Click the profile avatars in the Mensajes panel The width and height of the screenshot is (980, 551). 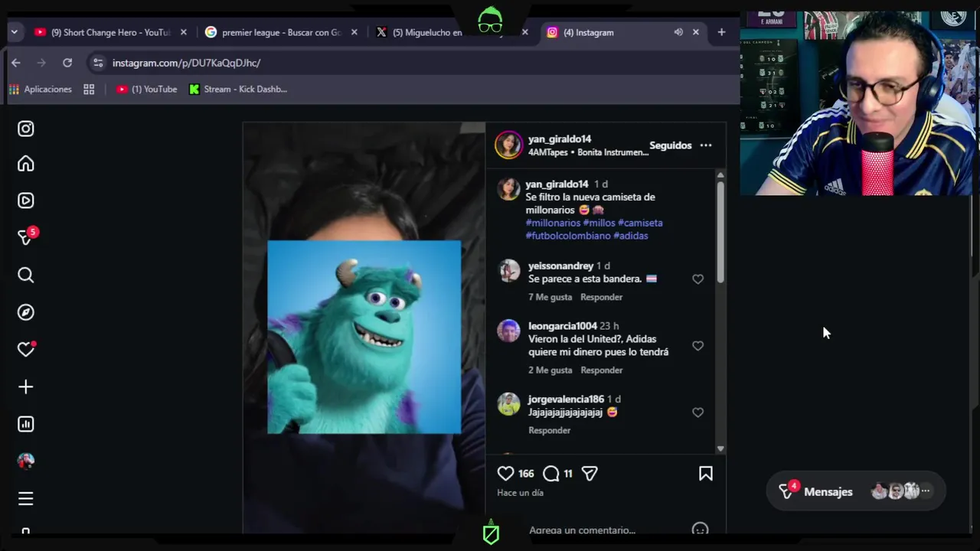click(900, 491)
